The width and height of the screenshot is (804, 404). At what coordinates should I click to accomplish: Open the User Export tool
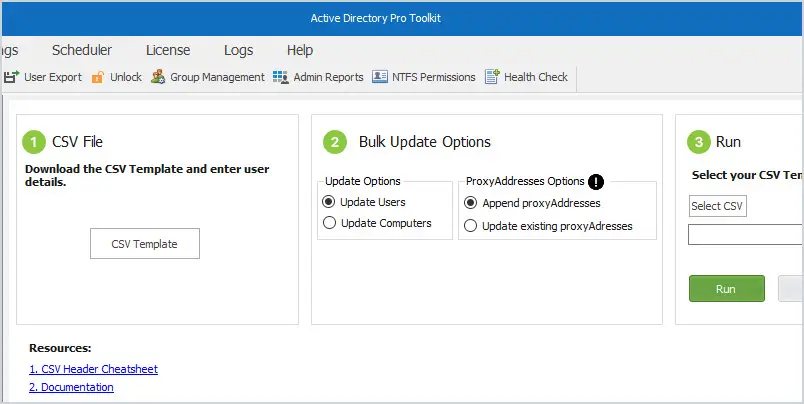[43, 77]
